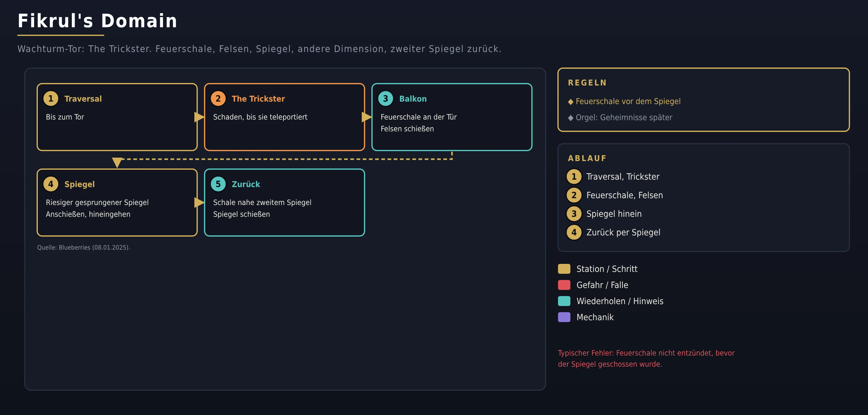The width and height of the screenshot is (868, 415).
Task: Select the Spiegel card title
Action: pos(80,185)
